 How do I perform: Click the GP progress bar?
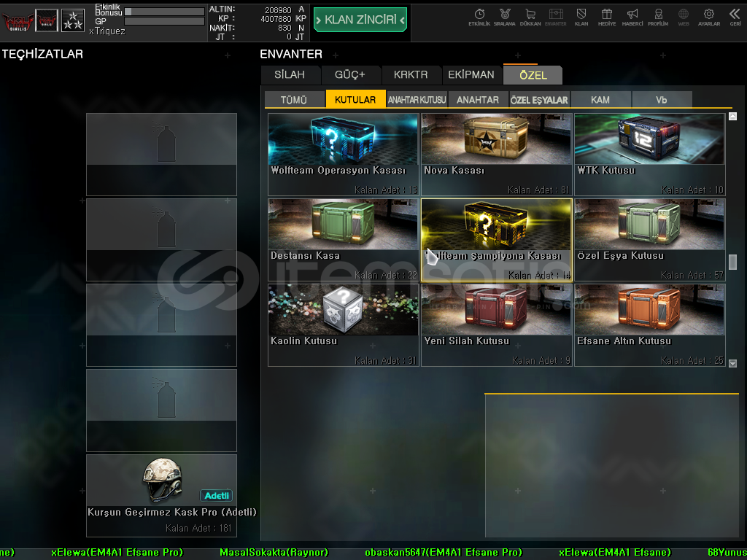tap(164, 21)
